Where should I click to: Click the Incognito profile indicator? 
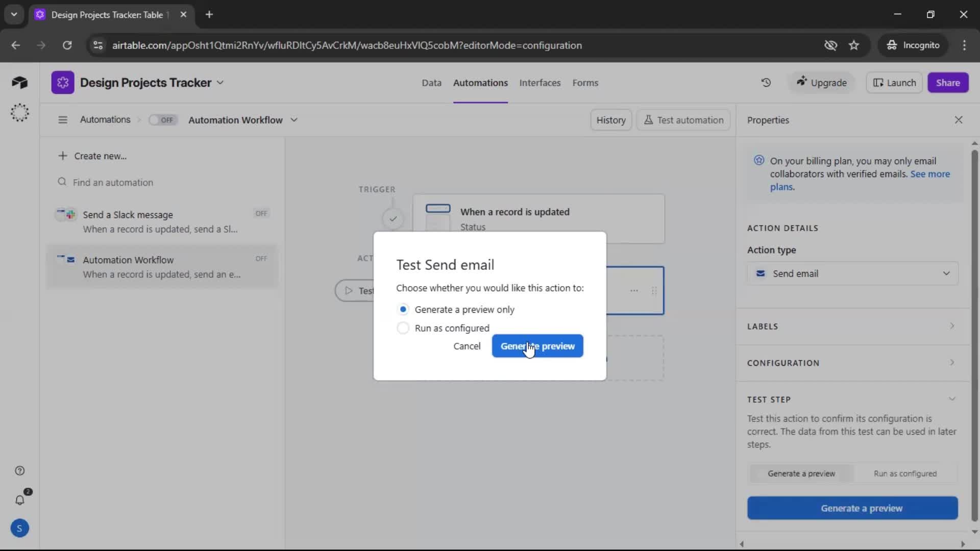coord(913,45)
